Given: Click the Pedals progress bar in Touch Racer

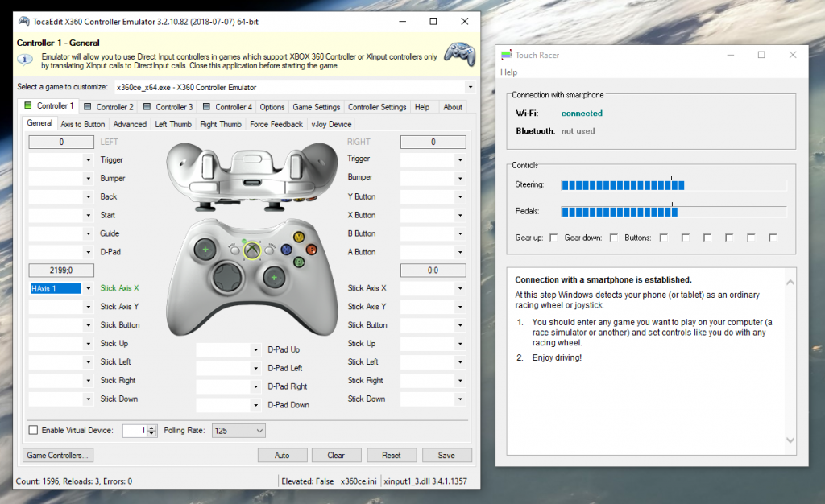Looking at the screenshot, I should click(674, 212).
